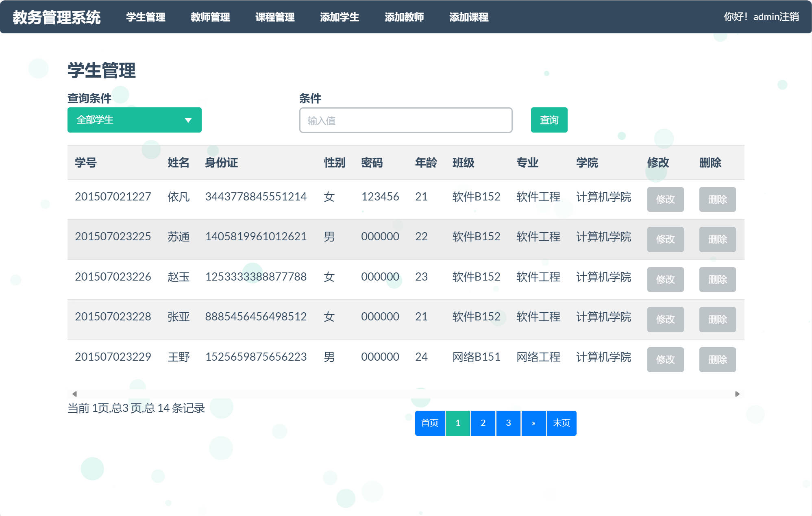Expand the 全部学生 query condition dropdown
This screenshot has height=516, width=812.
(134, 120)
